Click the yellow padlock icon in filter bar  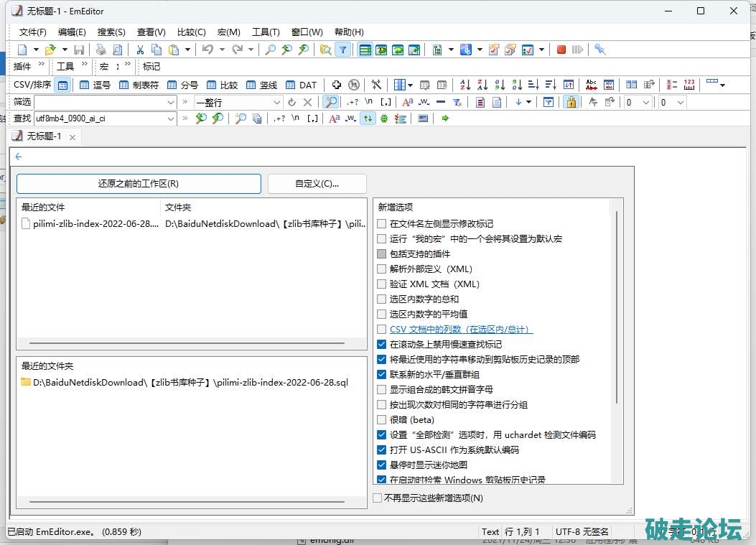(570, 102)
